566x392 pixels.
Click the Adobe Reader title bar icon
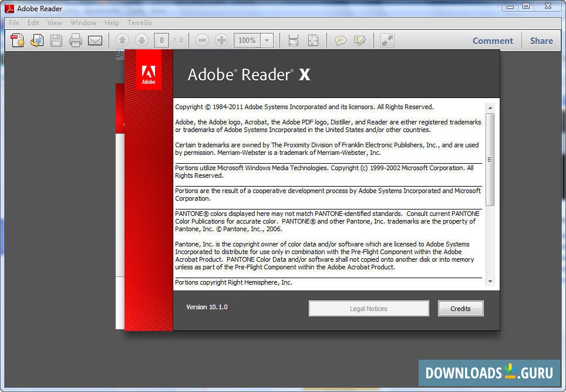tap(9, 8)
